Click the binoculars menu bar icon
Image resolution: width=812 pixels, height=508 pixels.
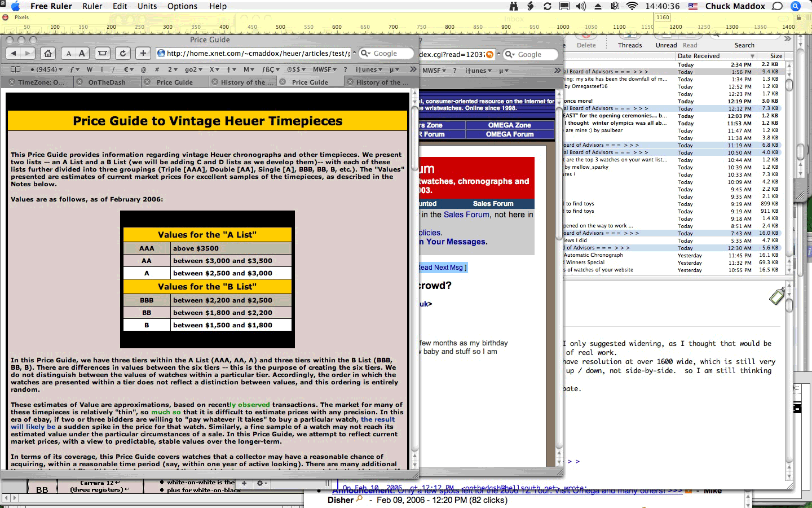pos(514,6)
